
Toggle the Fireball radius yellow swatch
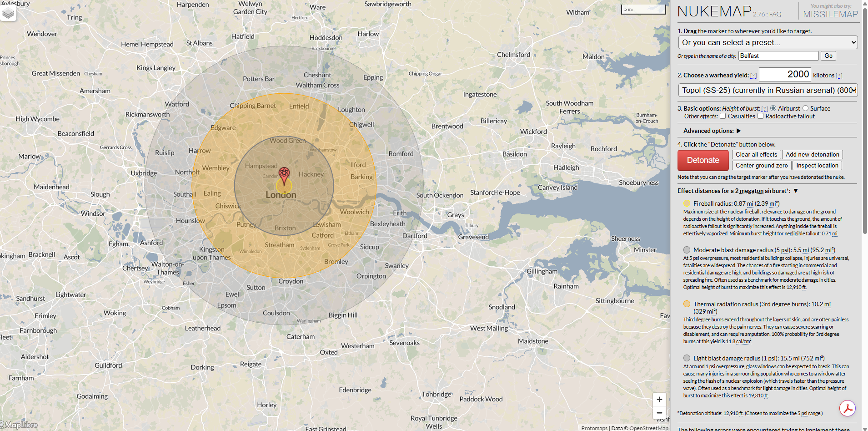(687, 203)
